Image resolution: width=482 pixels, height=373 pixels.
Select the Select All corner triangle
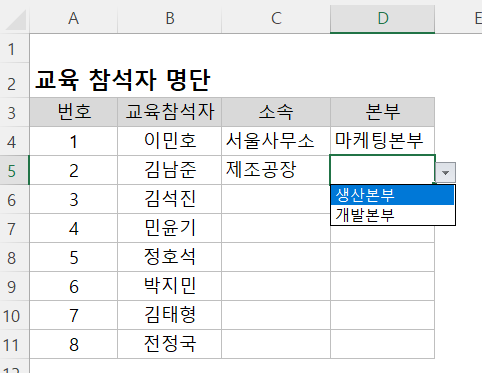point(15,20)
